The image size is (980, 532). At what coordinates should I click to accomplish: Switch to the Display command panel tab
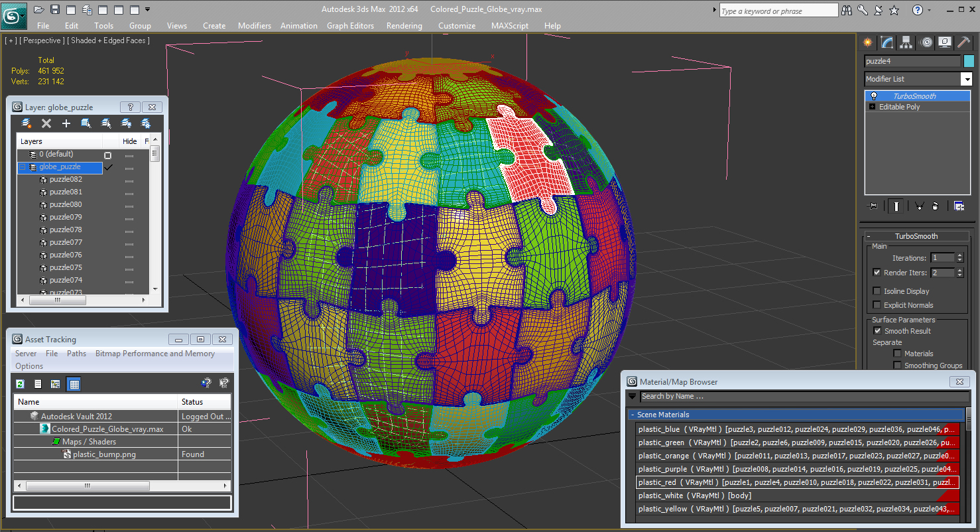point(945,42)
